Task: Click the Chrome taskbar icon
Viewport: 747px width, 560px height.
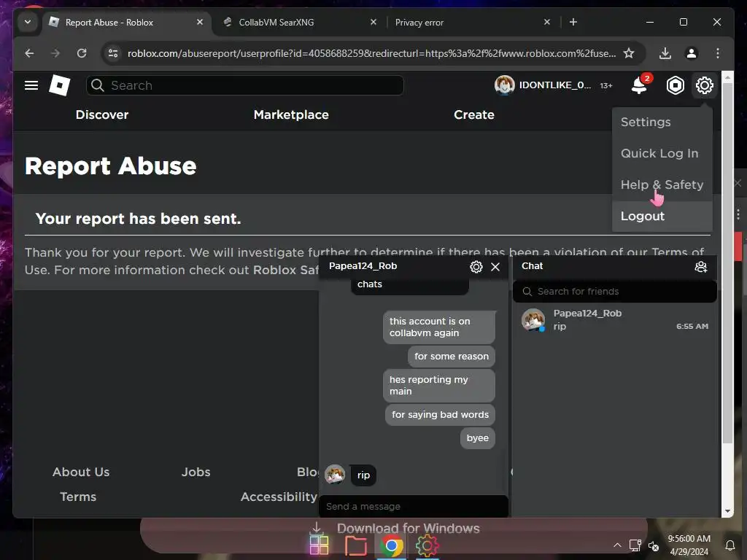Action: pyautogui.click(x=392, y=545)
